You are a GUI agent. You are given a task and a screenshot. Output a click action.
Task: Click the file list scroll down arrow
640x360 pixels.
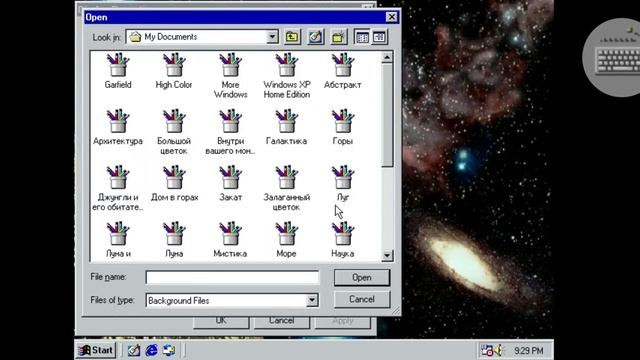click(x=387, y=256)
